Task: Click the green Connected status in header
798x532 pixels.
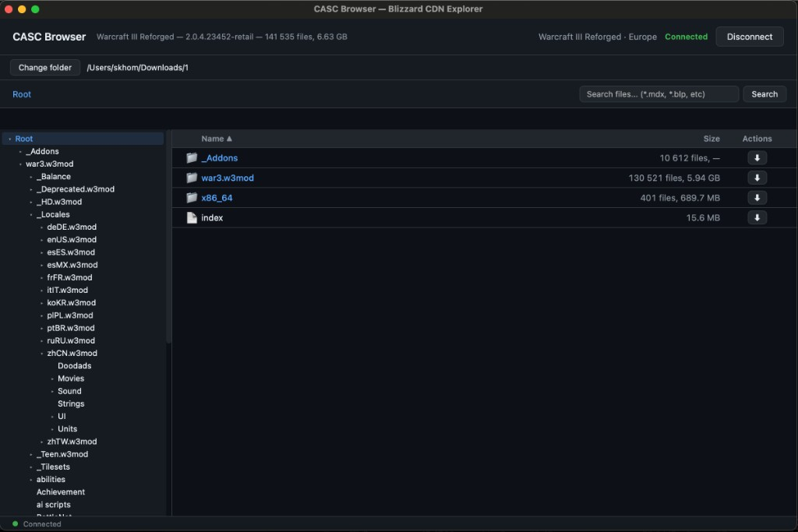Action: coord(686,37)
